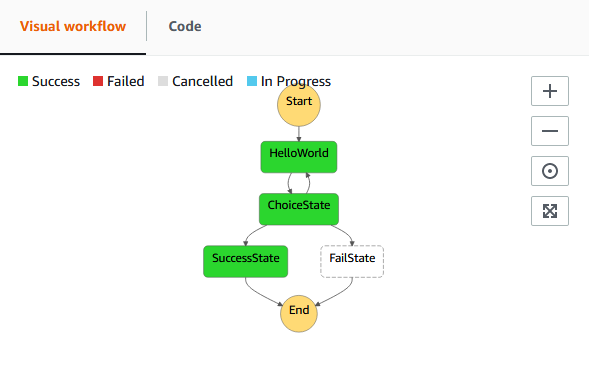Click the Failed legend label

pyautogui.click(x=125, y=82)
